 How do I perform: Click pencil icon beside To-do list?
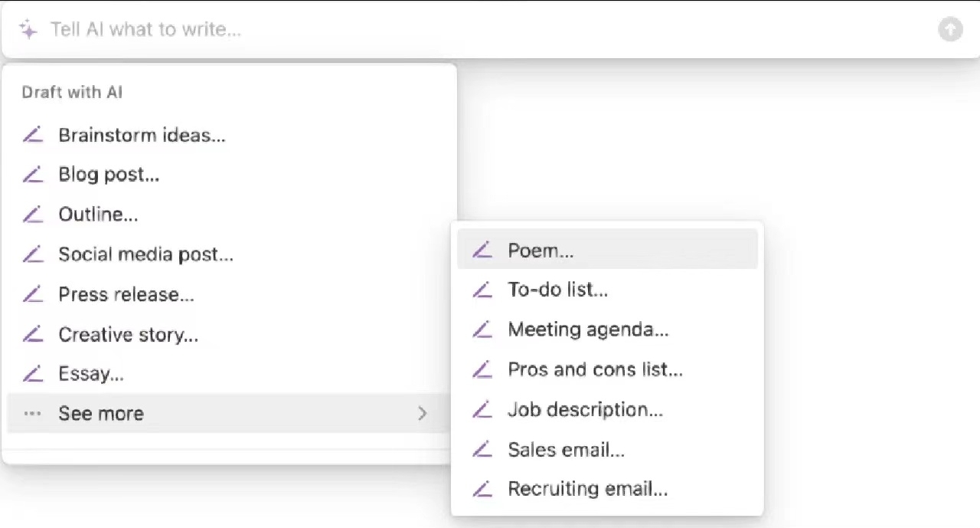pos(482,290)
